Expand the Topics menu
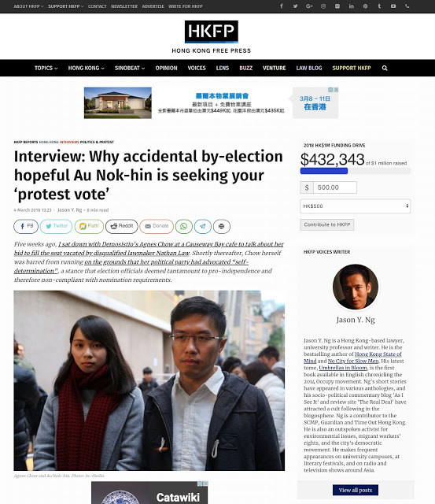Screen dimensions: 435x504 coord(46,69)
